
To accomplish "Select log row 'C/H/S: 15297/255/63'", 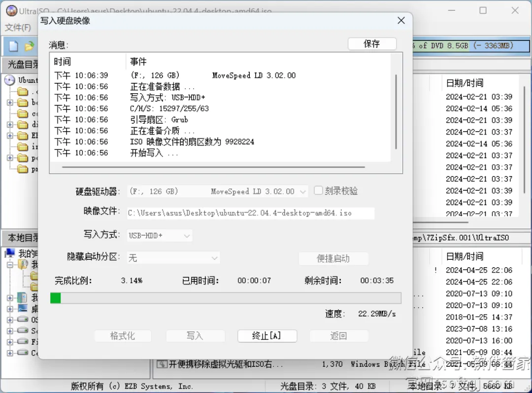I will 169,108.
